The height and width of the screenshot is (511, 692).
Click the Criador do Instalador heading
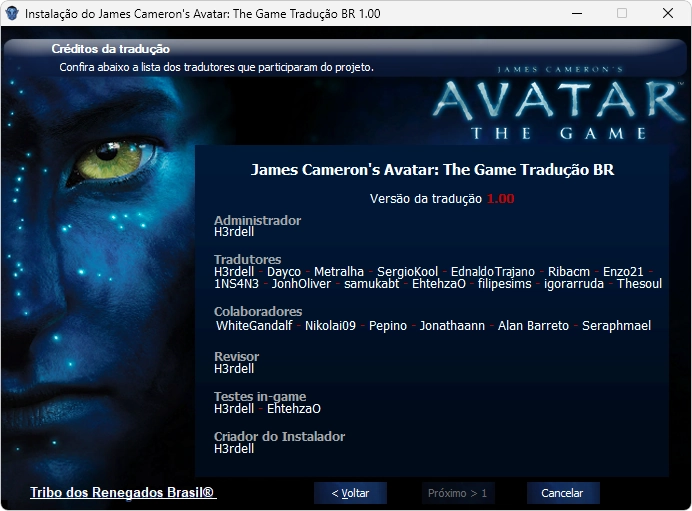click(x=279, y=436)
